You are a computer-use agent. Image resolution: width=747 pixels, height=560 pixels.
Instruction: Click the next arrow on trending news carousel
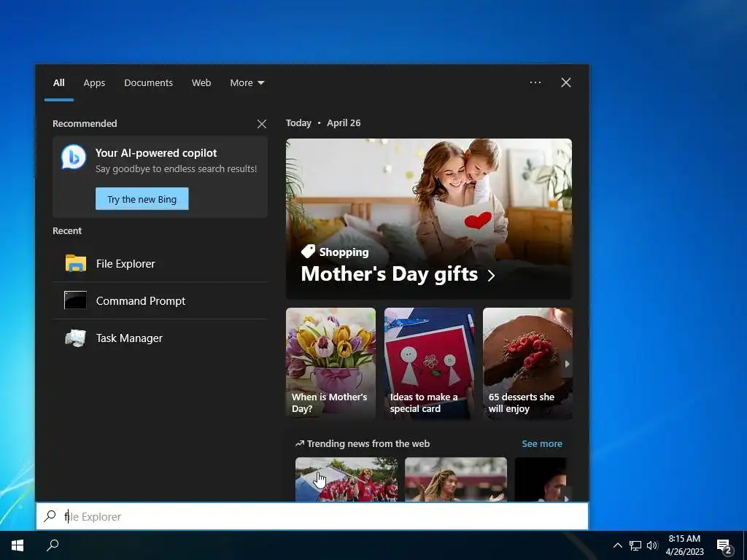tap(566, 497)
